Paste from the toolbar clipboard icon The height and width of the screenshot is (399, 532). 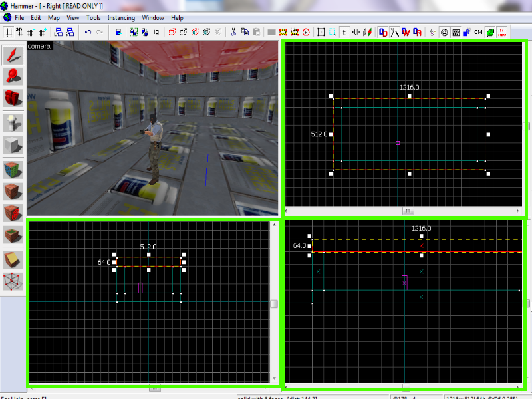pyautogui.click(x=256, y=32)
